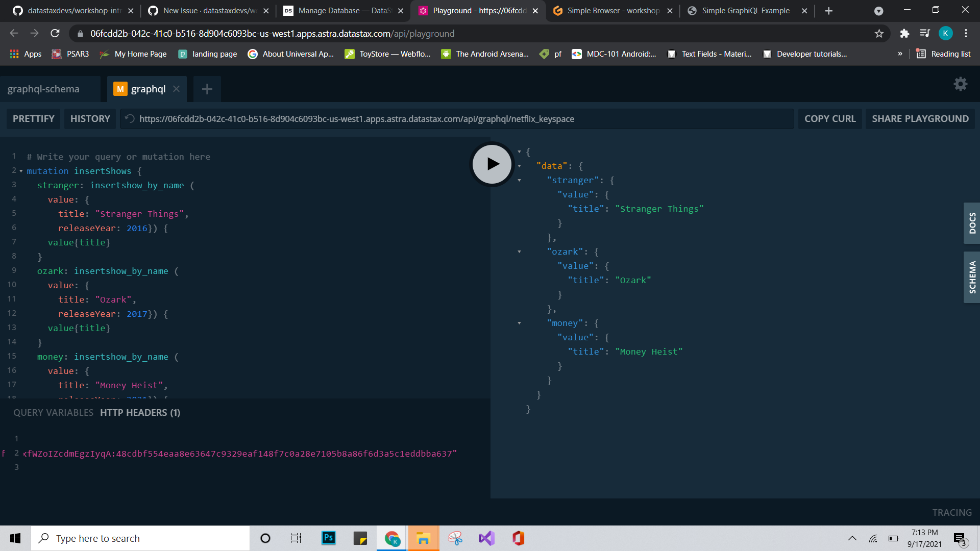This screenshot has width=980, height=551.
Task: Bookmark this page via the star icon
Action: point(879,34)
